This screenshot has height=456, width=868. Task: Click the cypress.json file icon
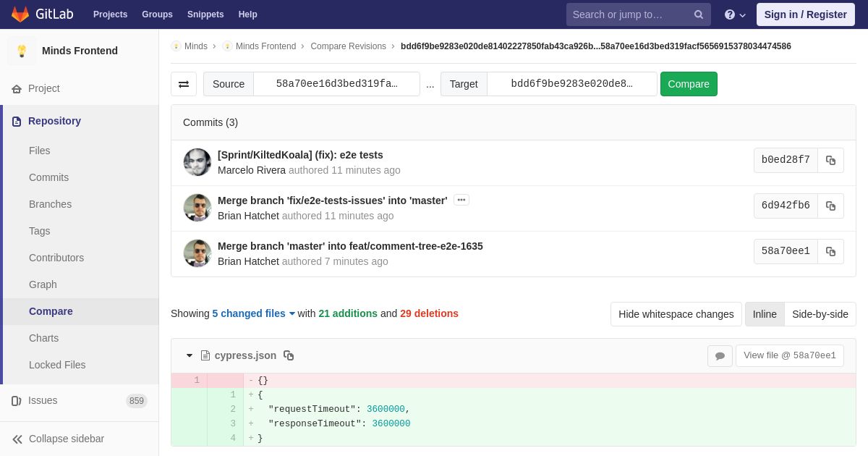pyautogui.click(x=205, y=355)
